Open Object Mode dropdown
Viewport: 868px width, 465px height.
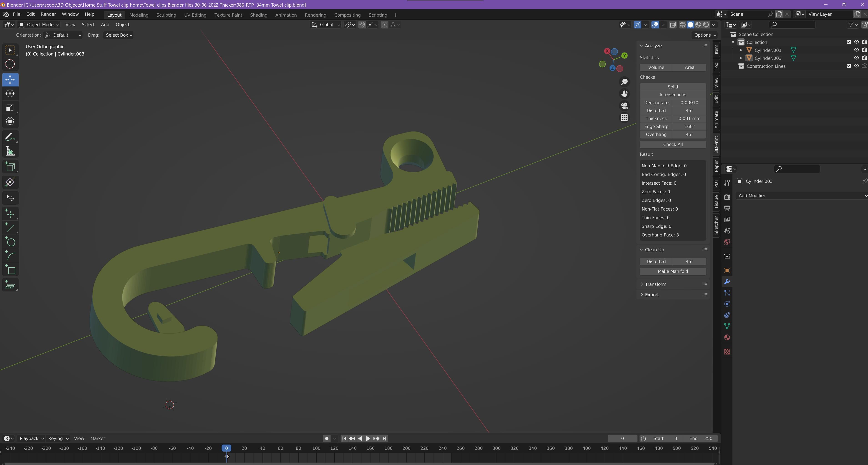[x=39, y=25]
